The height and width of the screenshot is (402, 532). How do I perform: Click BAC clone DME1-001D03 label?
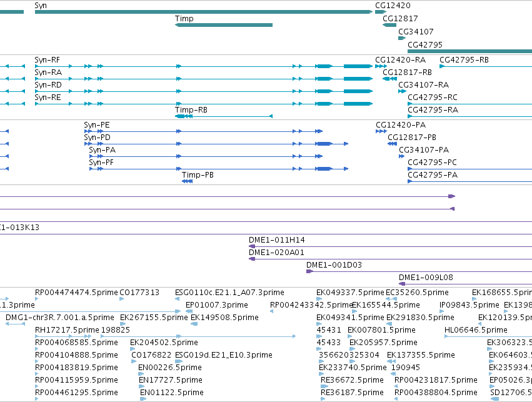click(334, 265)
